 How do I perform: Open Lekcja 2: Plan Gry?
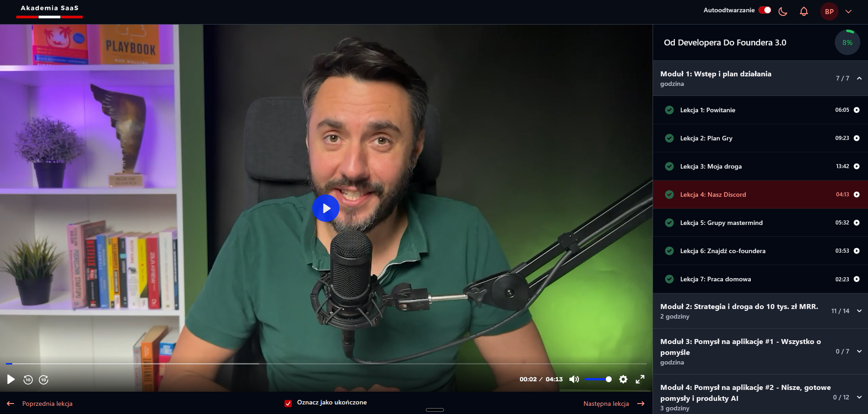click(x=760, y=138)
